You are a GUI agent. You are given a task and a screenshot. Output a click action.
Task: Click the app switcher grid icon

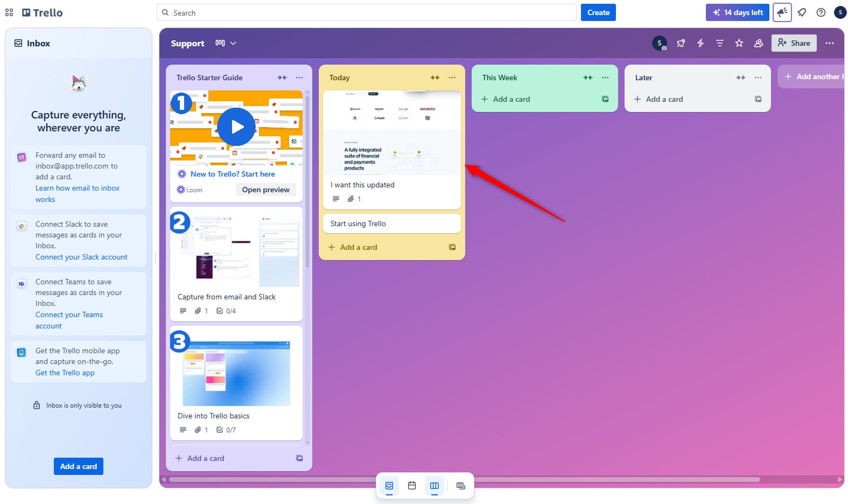pyautogui.click(x=9, y=12)
